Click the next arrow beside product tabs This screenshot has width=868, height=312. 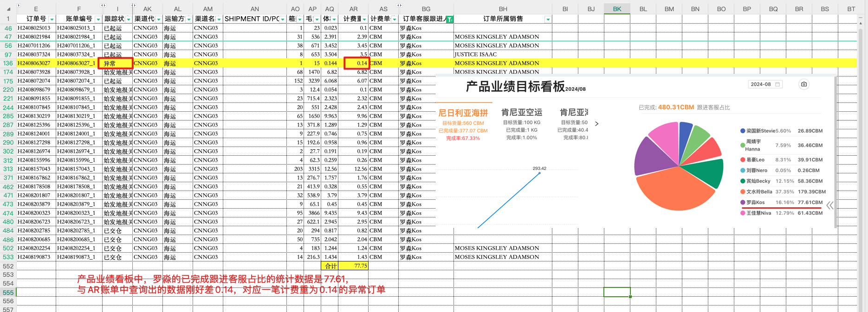coord(596,124)
